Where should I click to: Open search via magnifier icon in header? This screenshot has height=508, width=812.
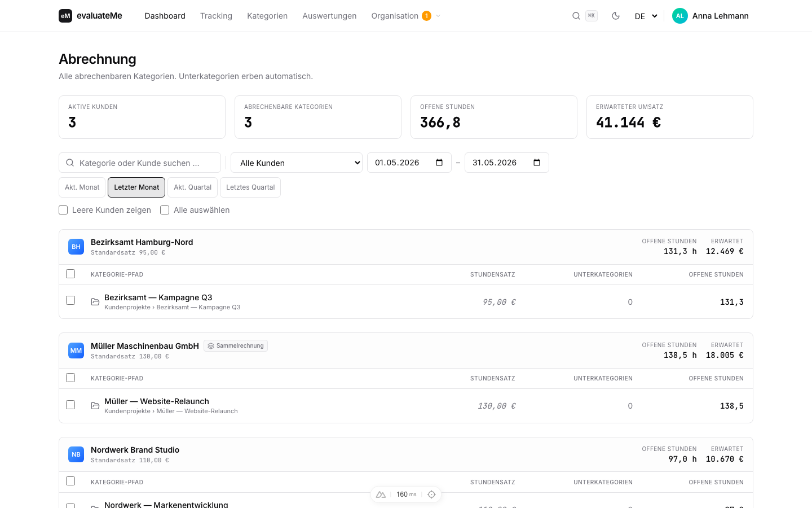coord(576,16)
